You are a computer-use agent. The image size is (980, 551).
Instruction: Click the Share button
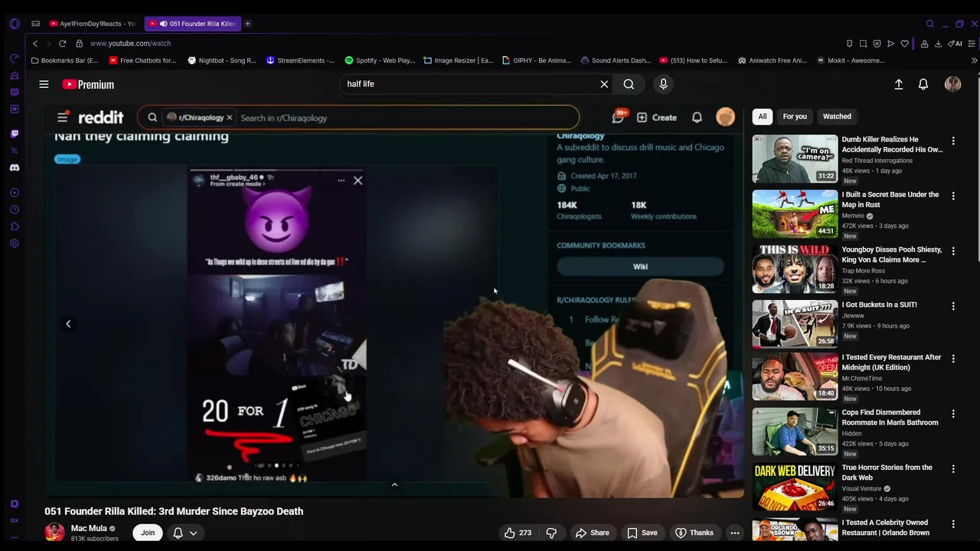coord(592,533)
